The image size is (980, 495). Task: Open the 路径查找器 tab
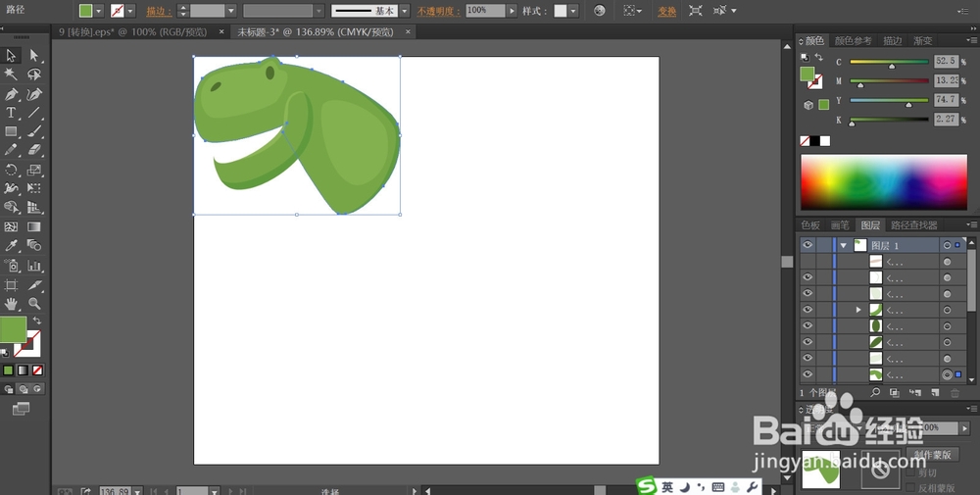[x=913, y=225]
